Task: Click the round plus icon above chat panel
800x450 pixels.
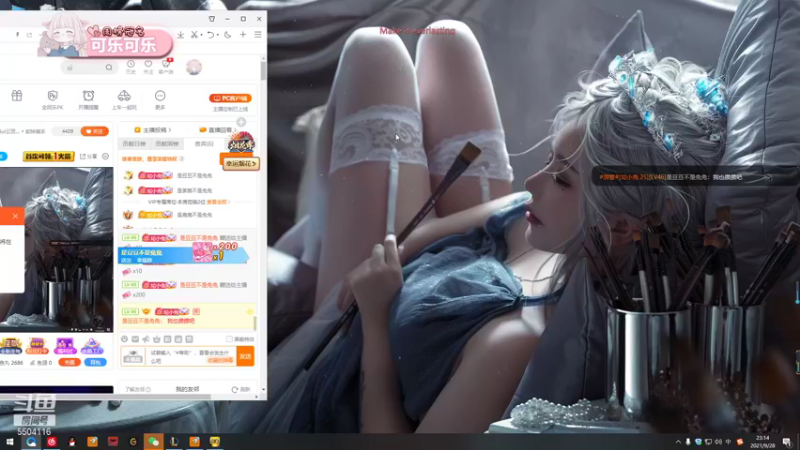Action: pos(241,122)
